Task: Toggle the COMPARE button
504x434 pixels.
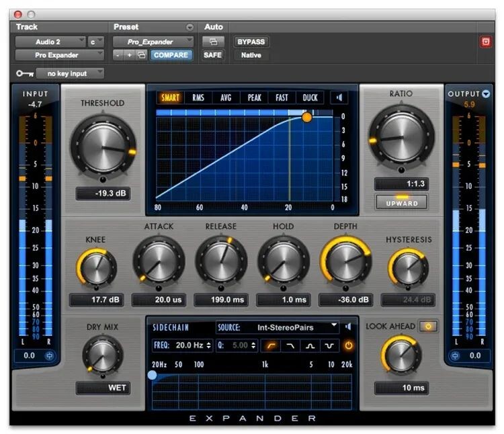Action: [171, 55]
